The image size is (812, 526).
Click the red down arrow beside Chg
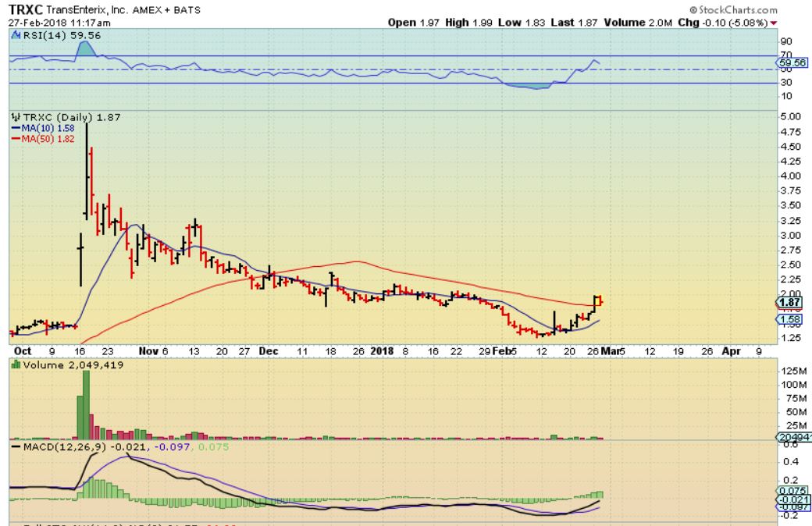coord(774,23)
